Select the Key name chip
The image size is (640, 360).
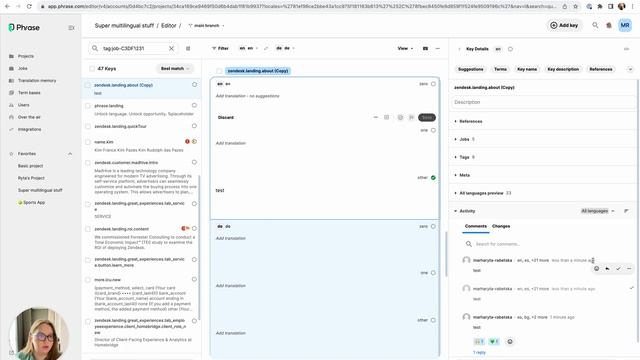point(527,69)
